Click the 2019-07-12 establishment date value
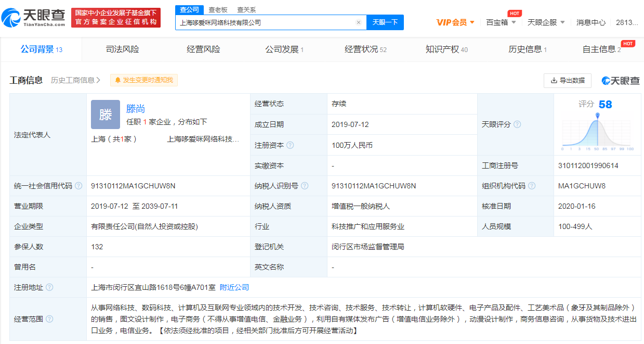 coord(349,124)
